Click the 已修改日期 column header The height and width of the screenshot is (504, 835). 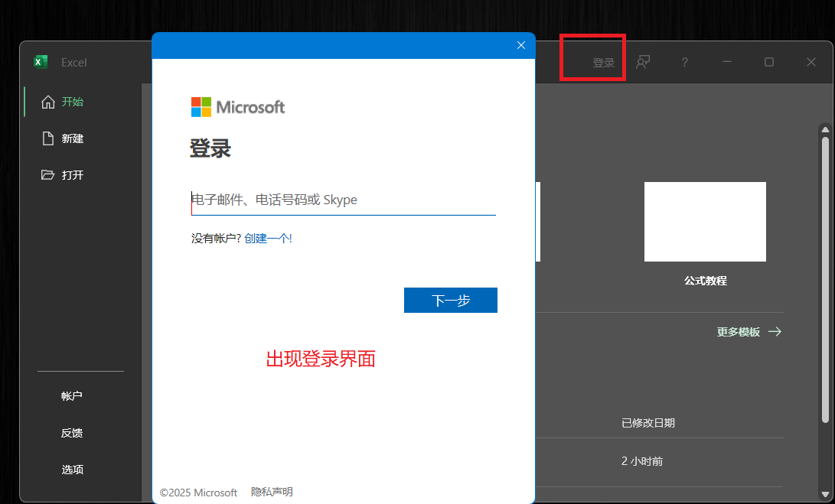(648, 423)
